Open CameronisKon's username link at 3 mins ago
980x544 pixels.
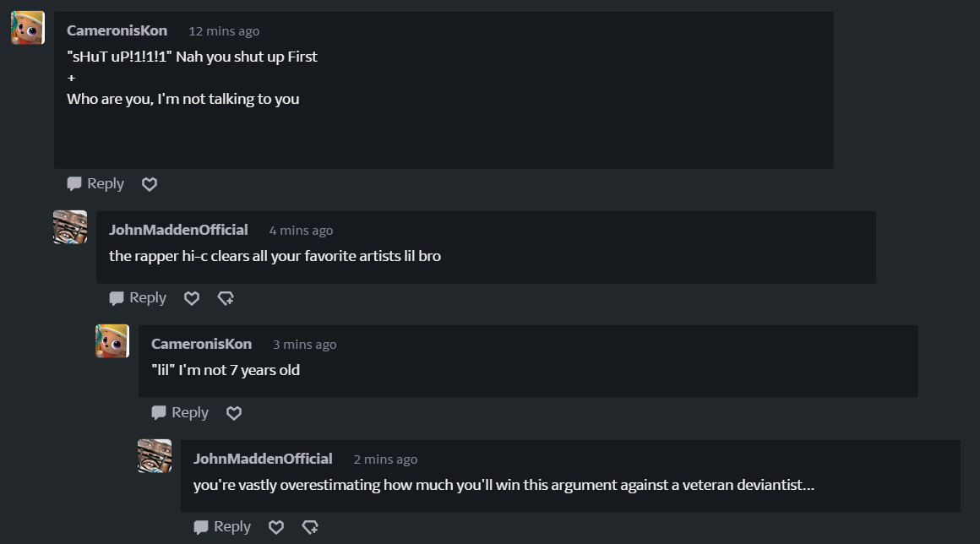point(201,344)
